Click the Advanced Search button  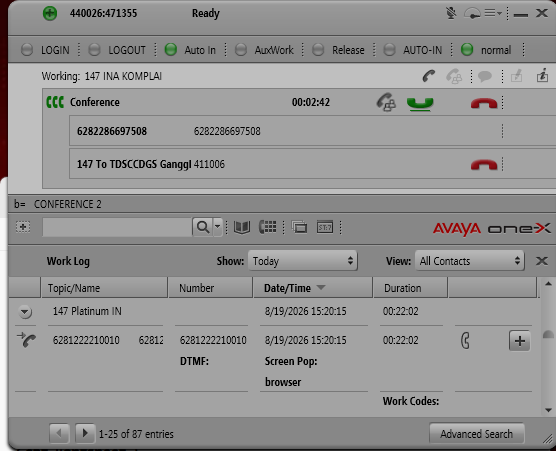click(x=476, y=434)
